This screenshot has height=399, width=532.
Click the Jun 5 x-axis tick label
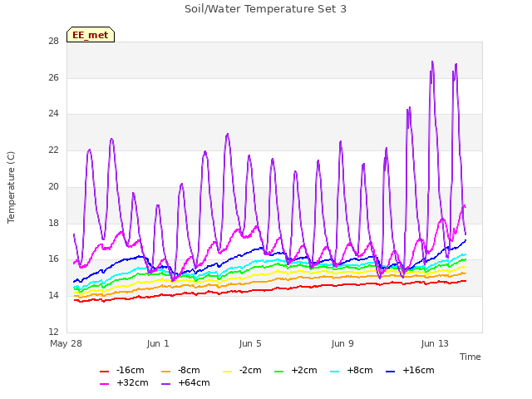pyautogui.click(x=250, y=343)
